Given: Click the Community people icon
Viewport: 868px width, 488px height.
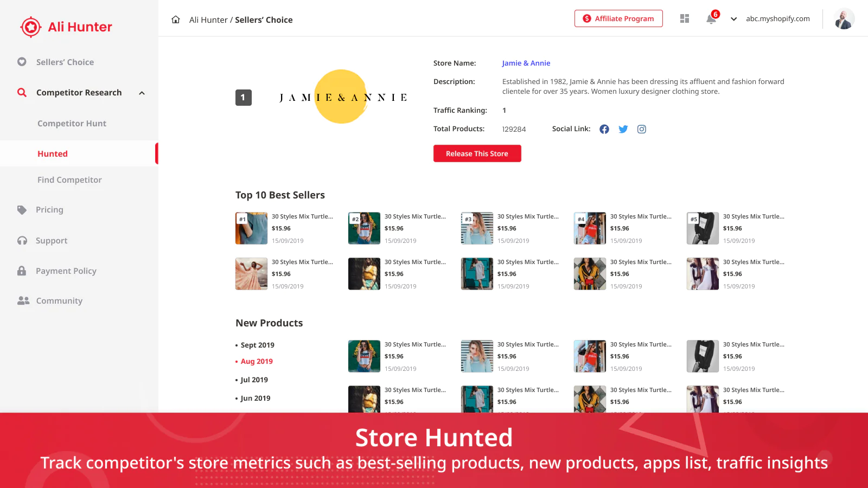Looking at the screenshot, I should coord(23,300).
